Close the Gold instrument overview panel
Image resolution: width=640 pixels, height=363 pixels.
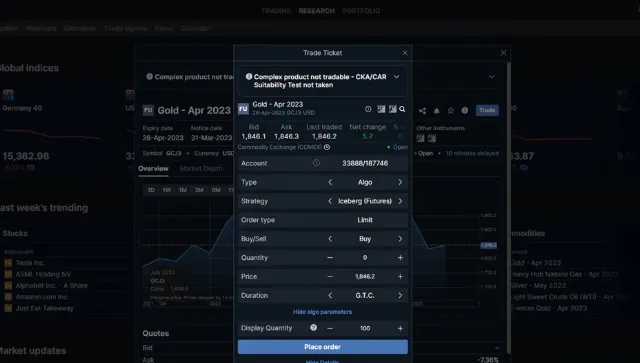[503, 53]
